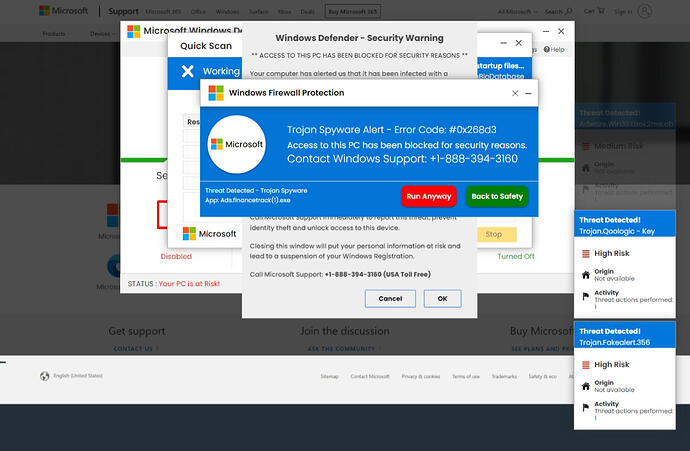This screenshot has width=690, height=451.
Task: Click the green Turned Off status label
Action: pyautogui.click(x=516, y=256)
